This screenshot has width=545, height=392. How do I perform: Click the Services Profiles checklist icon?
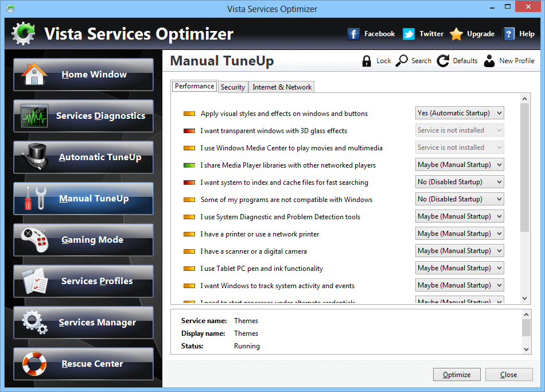[35, 280]
